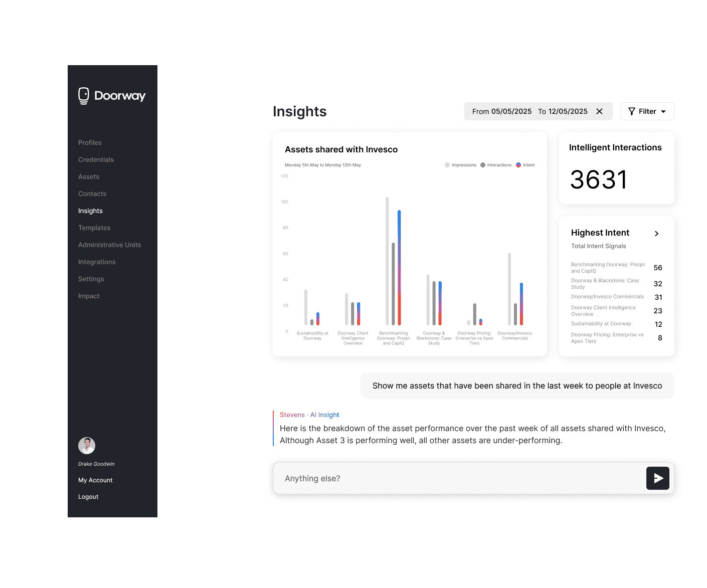
Task: Click Logout
Action: point(88,496)
